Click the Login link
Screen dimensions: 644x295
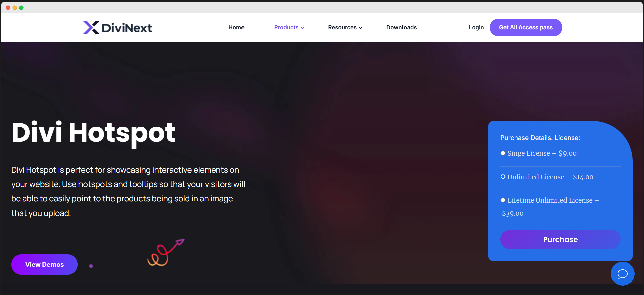476,27
